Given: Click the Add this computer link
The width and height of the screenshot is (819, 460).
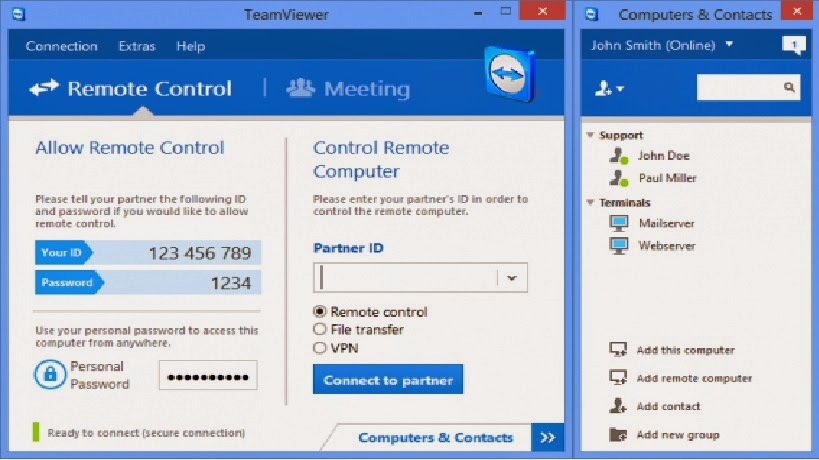Looking at the screenshot, I should 685,350.
